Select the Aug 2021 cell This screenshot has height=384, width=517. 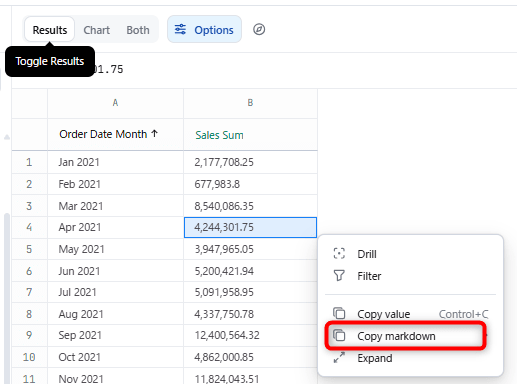point(115,314)
